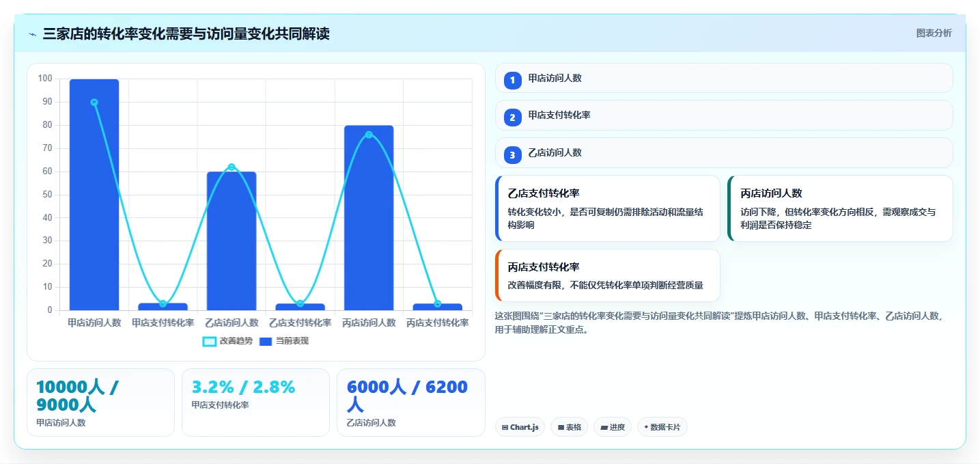The width and height of the screenshot is (980, 464).
Task: Click the summary paragraph starting 这张图围绕
Action: (x=720, y=323)
